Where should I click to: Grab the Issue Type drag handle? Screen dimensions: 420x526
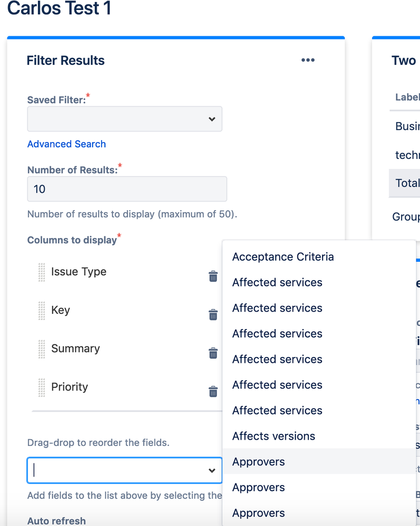(x=42, y=272)
